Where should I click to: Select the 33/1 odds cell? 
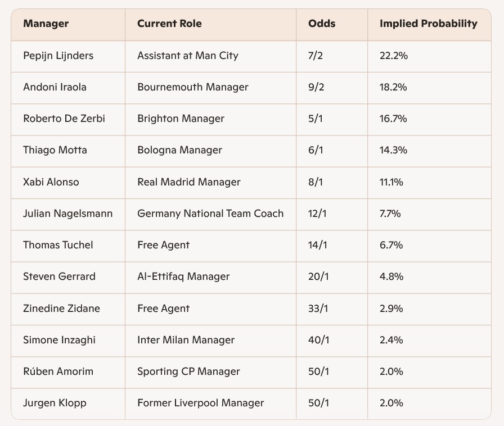pos(318,309)
